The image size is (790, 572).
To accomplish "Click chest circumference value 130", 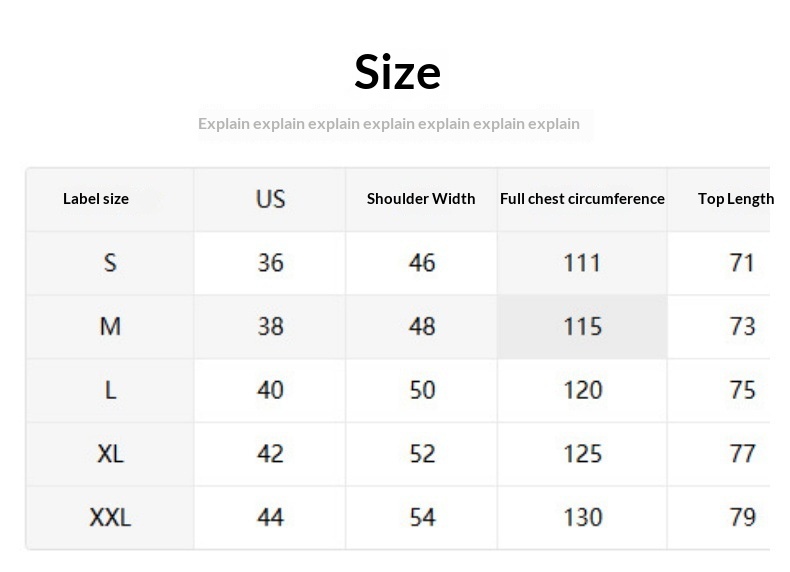I will coord(582,517).
